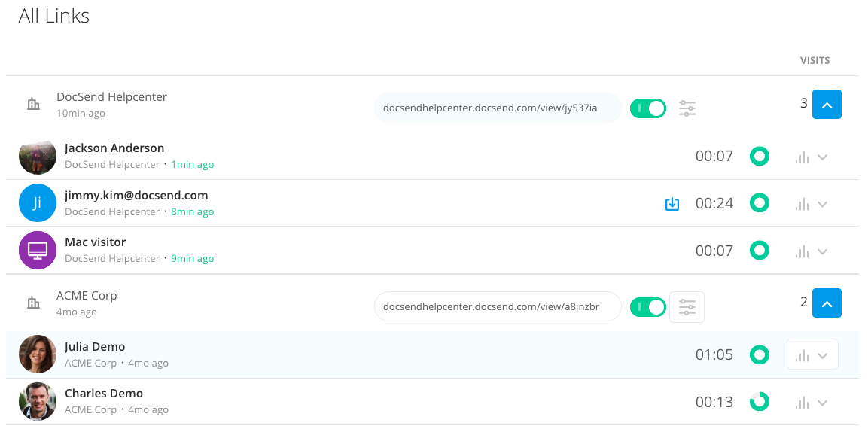Open bar chart stats for Julia Demo
Viewport: 868px width, 429px height.
[802, 354]
